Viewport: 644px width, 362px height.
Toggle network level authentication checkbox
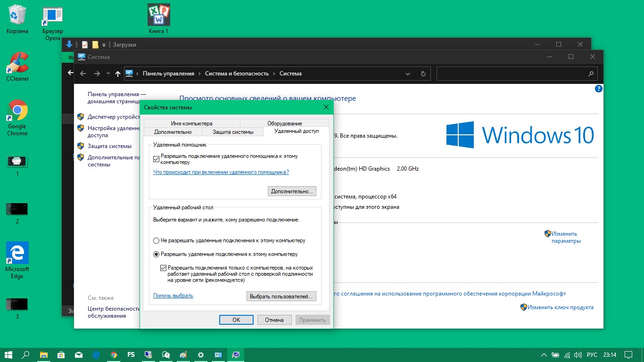[163, 268]
